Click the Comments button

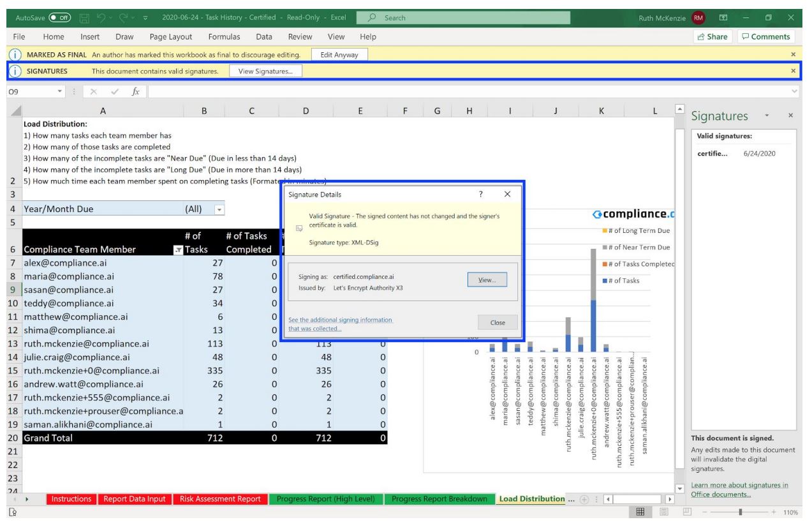tap(767, 37)
